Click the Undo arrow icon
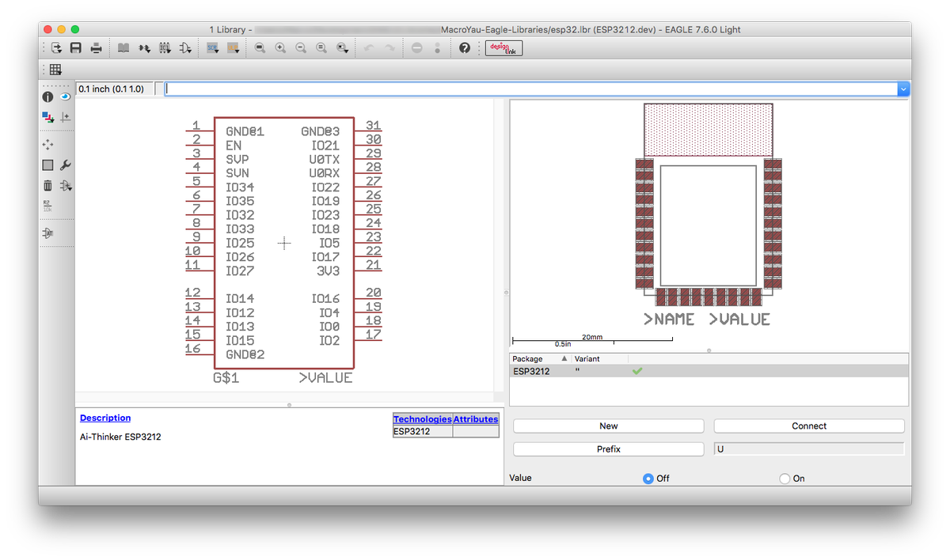This screenshot has width=950, height=560. tap(369, 48)
